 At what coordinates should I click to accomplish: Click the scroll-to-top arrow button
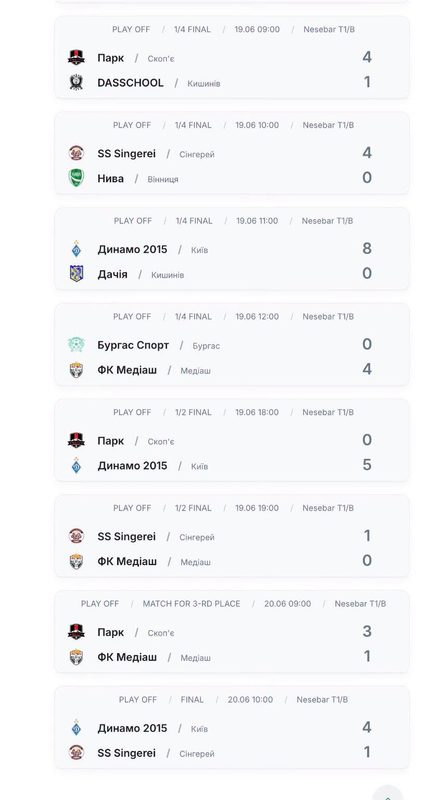pyautogui.click(x=387, y=794)
